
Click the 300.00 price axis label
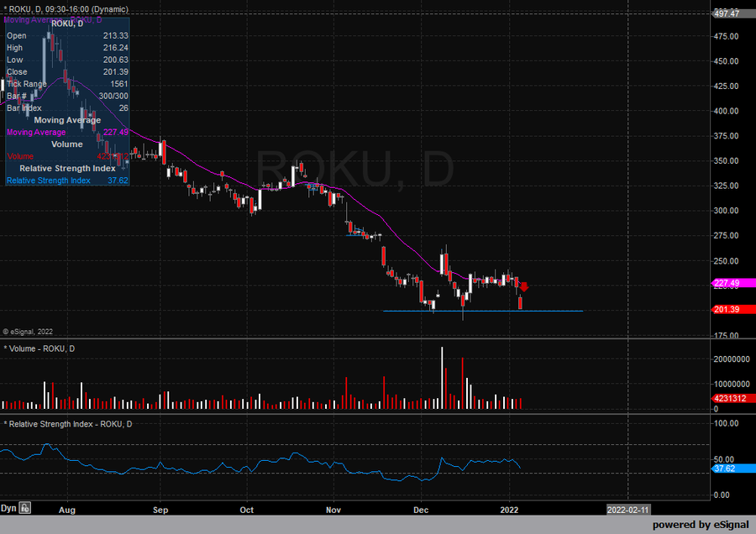(x=726, y=211)
